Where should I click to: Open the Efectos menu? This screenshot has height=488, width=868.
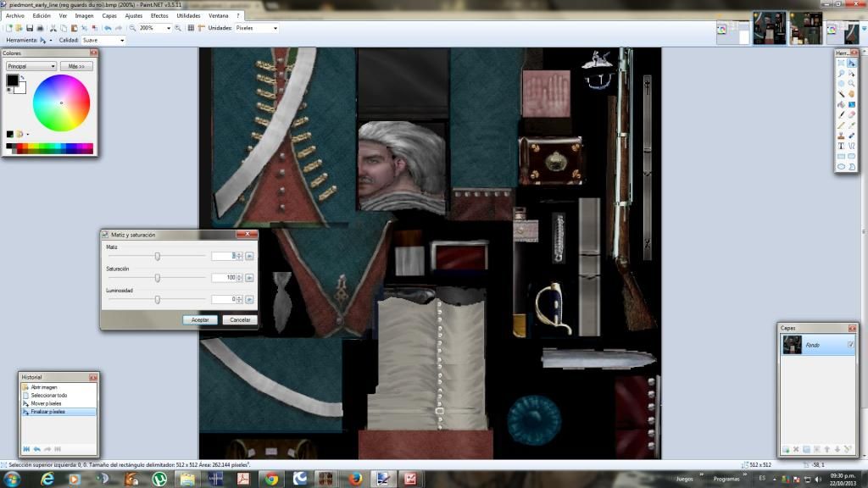pyautogui.click(x=159, y=15)
